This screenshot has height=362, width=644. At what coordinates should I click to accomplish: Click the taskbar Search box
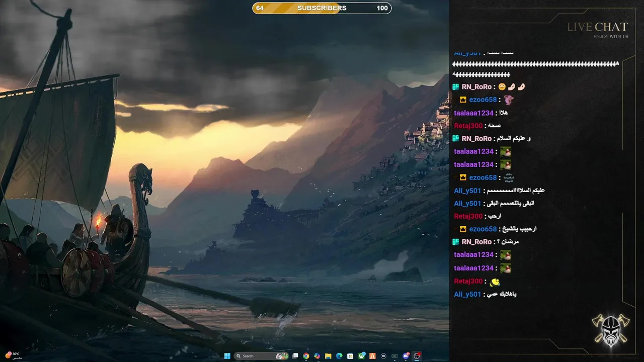(261, 356)
